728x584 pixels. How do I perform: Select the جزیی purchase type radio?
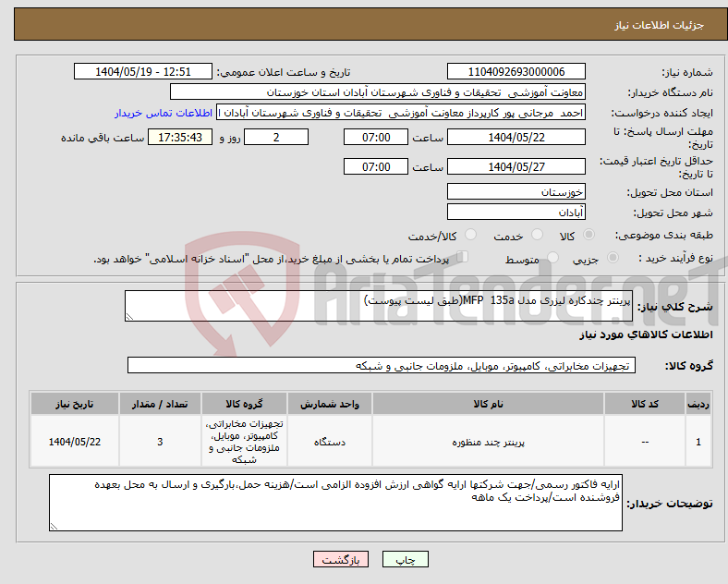613,258
